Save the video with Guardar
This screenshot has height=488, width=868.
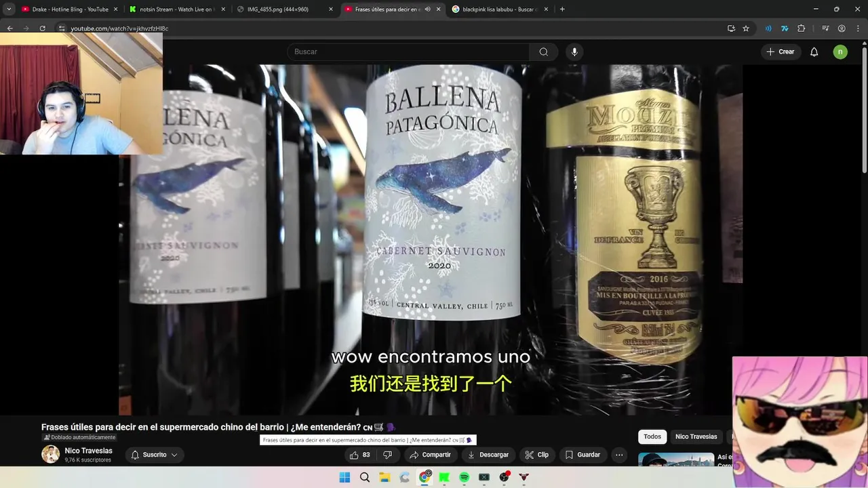click(x=583, y=455)
